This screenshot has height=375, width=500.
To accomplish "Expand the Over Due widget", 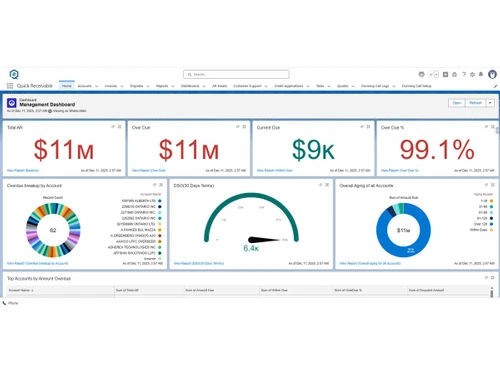I will point(244,127).
